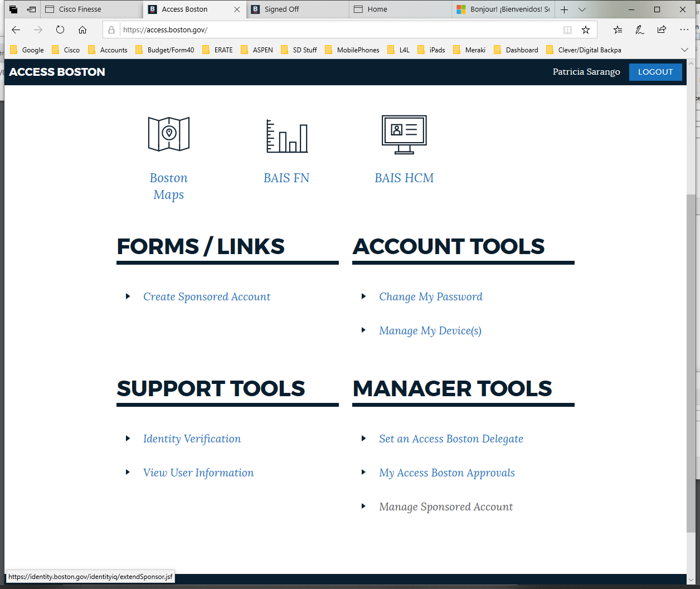Open the MobilePhones favorites folder
This screenshot has width=700, height=589.
[x=352, y=50]
